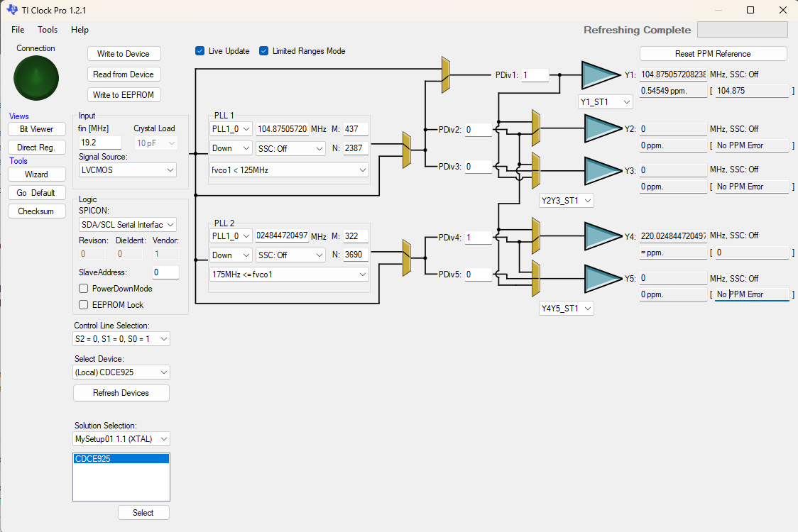The width and height of the screenshot is (798, 532).
Task: Open the Direct Reg. view
Action: point(37,147)
